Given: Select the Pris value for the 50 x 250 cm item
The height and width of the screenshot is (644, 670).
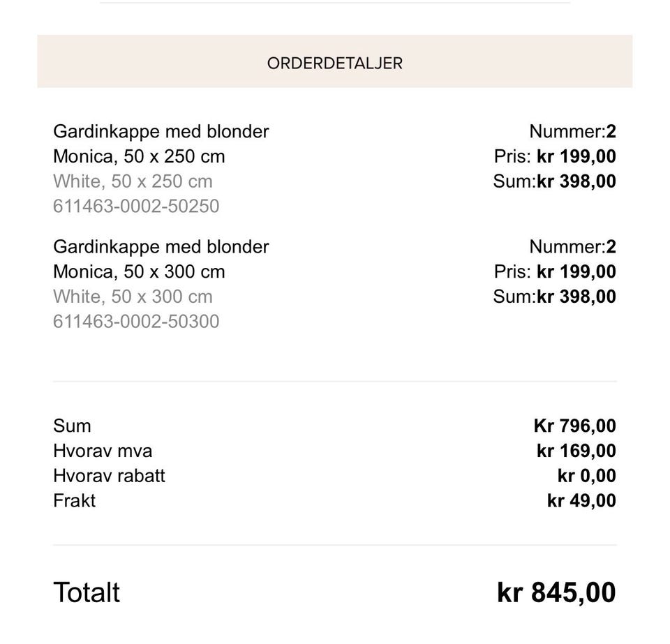Looking at the screenshot, I should (x=576, y=156).
